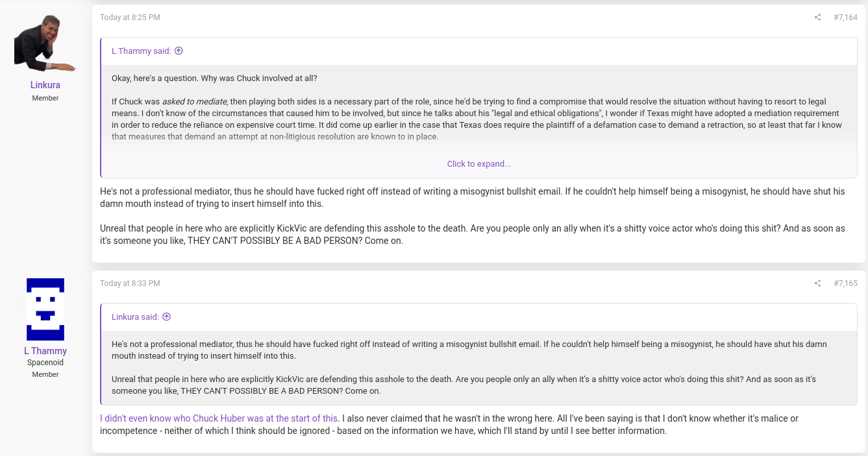Jump to quoted L Thammy post arrow
The width and height of the screenshot is (868, 456).
(179, 51)
